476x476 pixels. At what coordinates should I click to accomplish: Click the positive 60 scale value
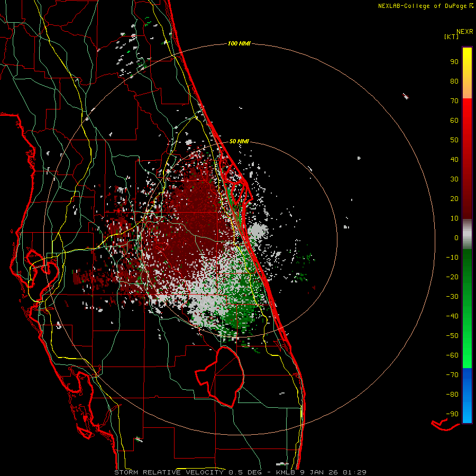pyautogui.click(x=454, y=120)
